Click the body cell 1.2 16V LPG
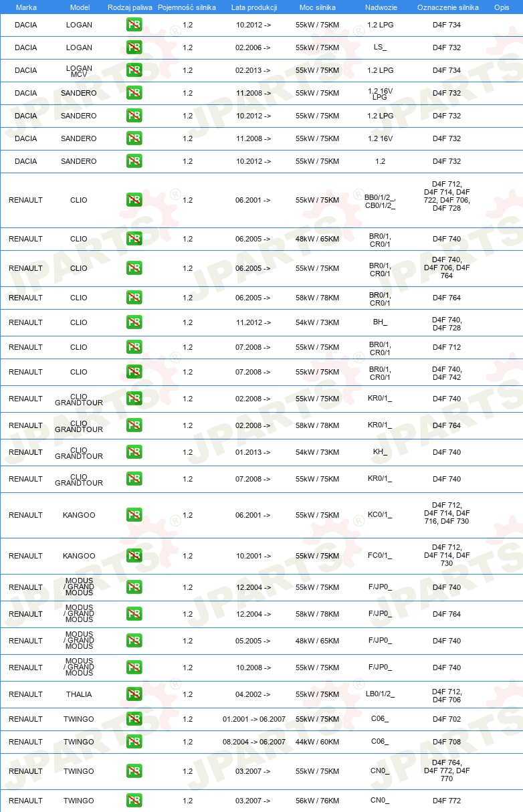The image size is (523, 812). click(x=380, y=93)
